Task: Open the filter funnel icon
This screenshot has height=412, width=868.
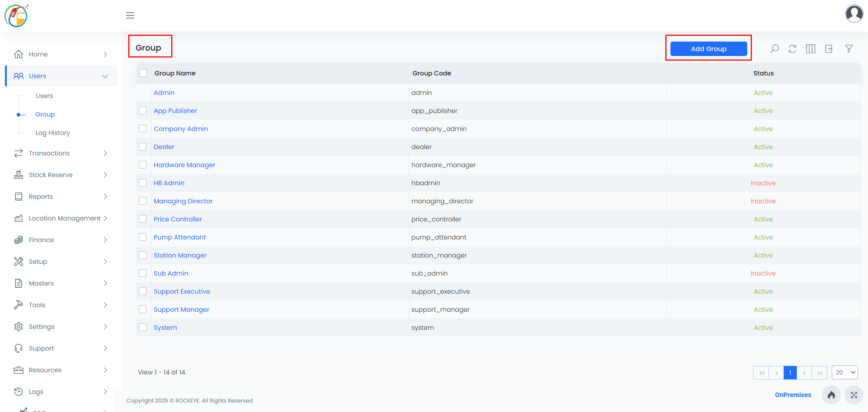Action: click(x=849, y=49)
